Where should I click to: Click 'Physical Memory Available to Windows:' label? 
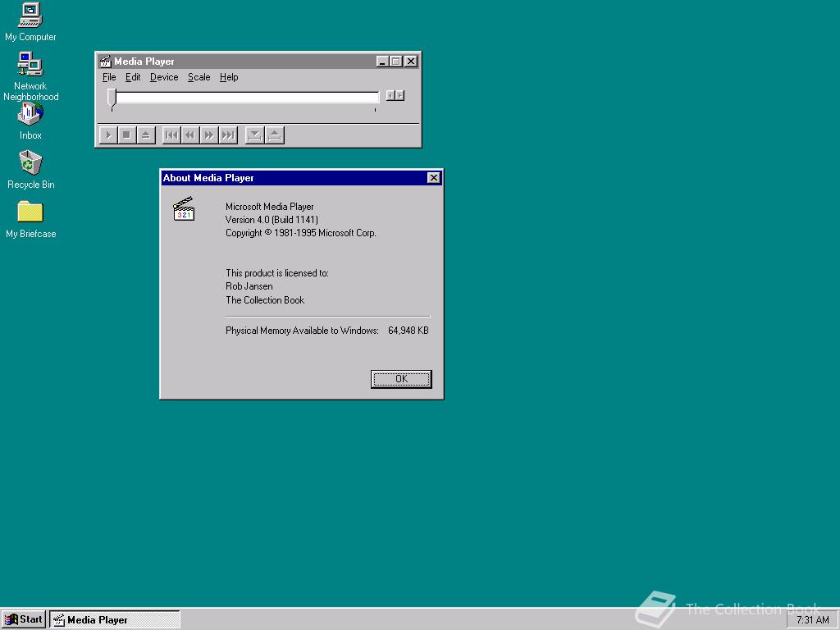click(x=302, y=331)
